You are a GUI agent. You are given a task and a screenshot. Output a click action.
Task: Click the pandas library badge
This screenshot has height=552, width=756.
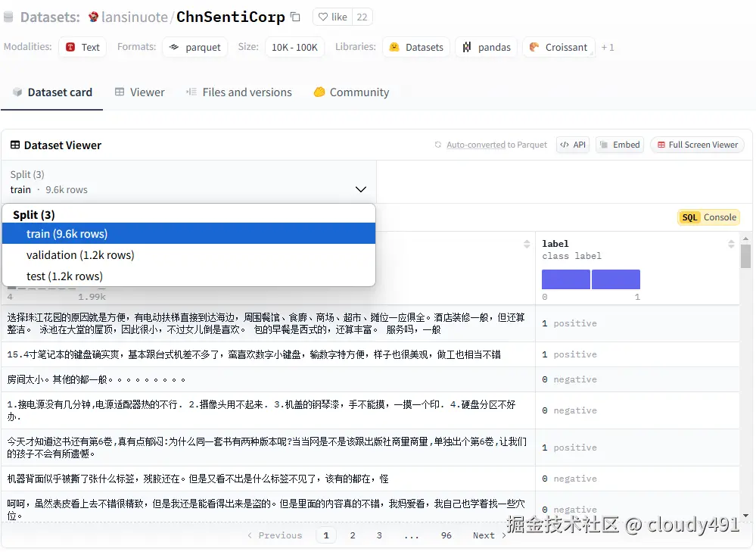pyautogui.click(x=485, y=47)
